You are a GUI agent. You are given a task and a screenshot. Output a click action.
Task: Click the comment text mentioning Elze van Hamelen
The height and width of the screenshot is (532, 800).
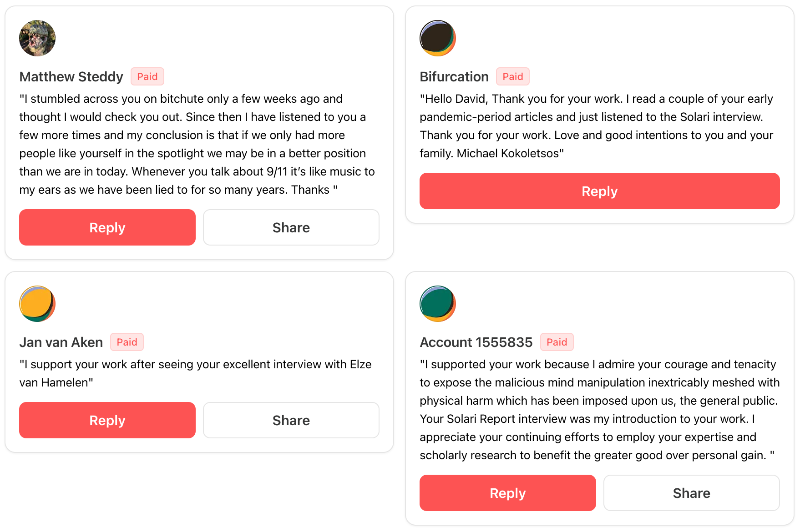click(x=195, y=373)
